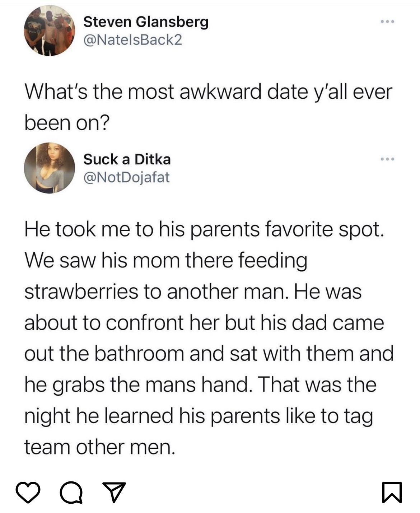The height and width of the screenshot is (513, 420).
Task: Open comments with the speech bubble icon
Action: (71, 493)
